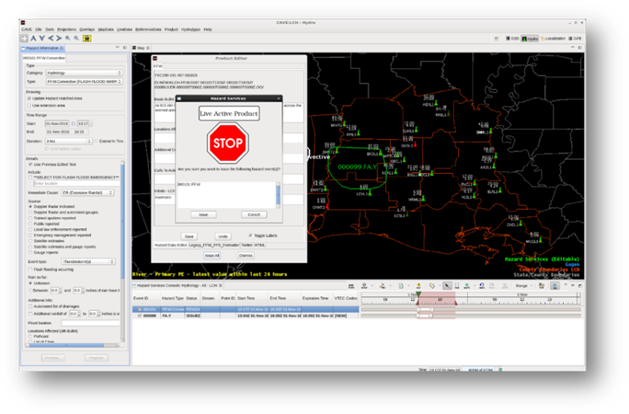Click the blue undo icon in console toolbar

click(482, 286)
